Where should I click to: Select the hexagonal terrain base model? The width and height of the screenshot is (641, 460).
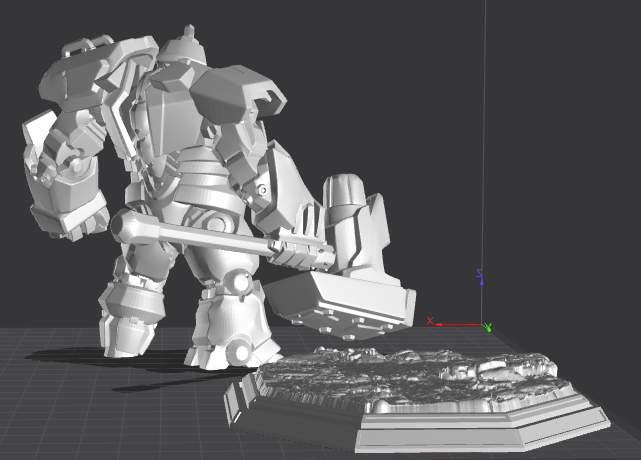[417, 401]
